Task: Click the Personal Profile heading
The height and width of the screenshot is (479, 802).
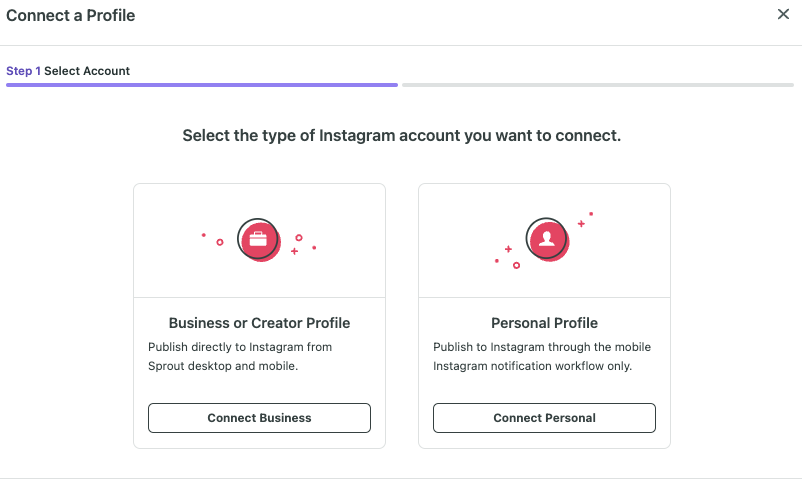Action: click(544, 323)
